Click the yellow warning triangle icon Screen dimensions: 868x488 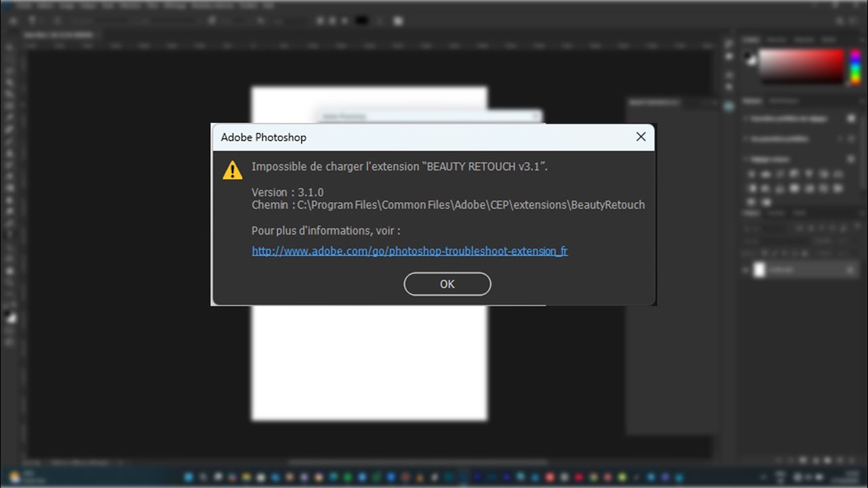tap(233, 170)
